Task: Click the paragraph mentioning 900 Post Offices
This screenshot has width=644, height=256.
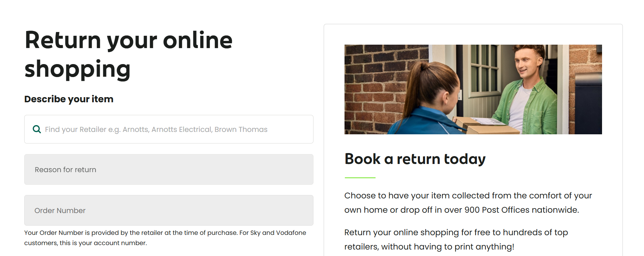Action: (x=468, y=202)
